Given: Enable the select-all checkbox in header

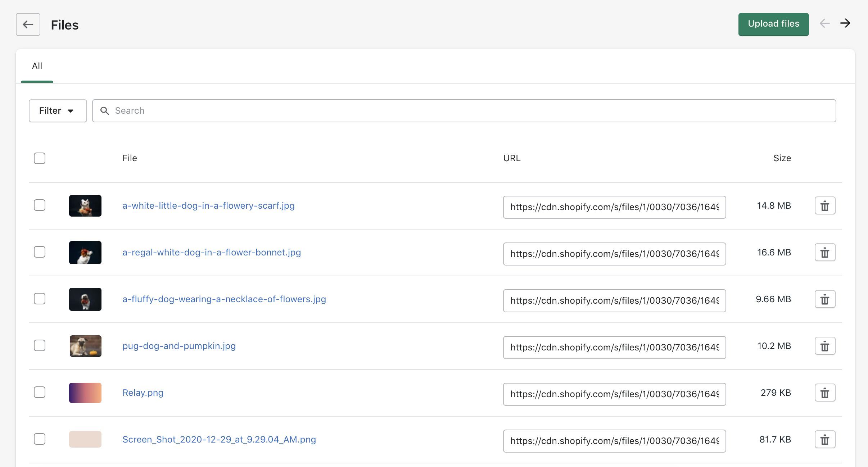Looking at the screenshot, I should click(40, 158).
